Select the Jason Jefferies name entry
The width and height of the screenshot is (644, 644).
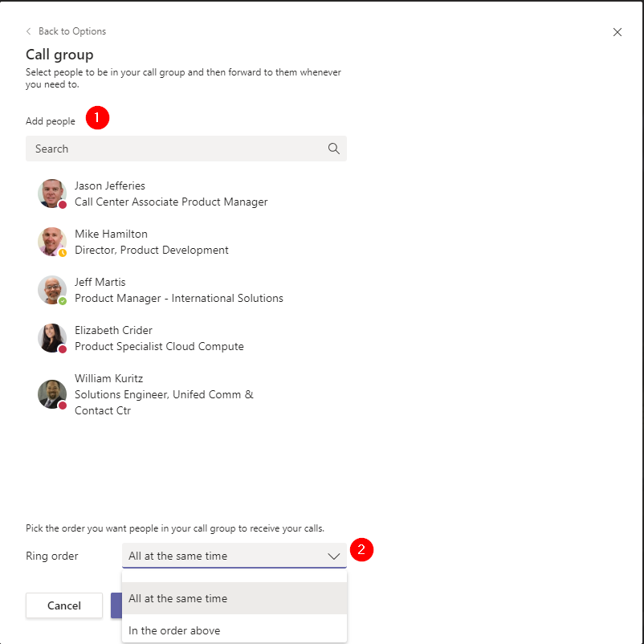(110, 185)
